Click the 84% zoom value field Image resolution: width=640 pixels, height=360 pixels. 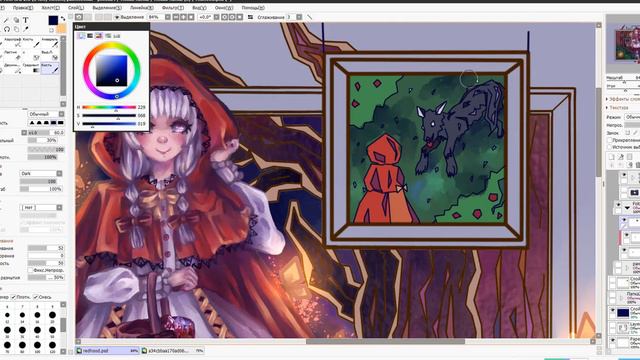pyautogui.click(x=156, y=17)
